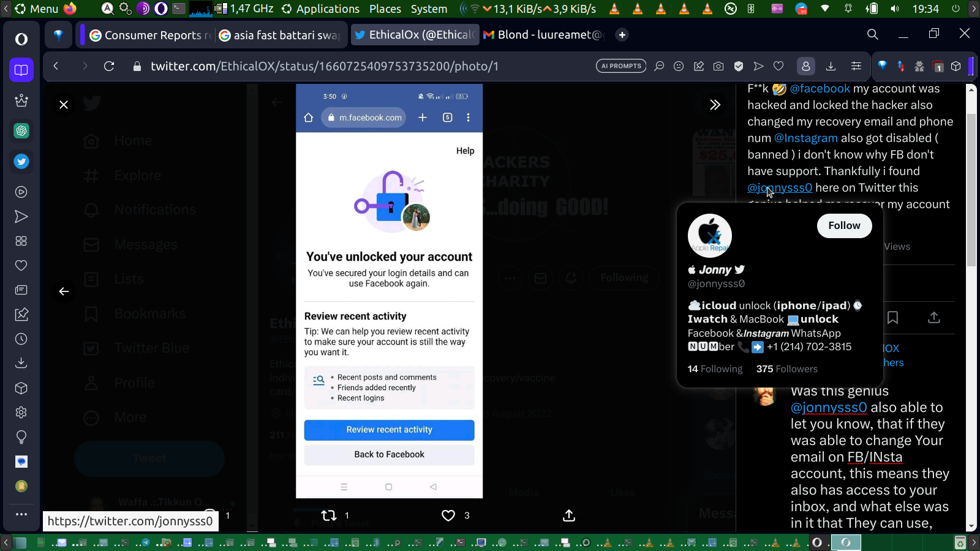The width and height of the screenshot is (980, 551).
Task: Click the clock showing 19:34
Action: click(x=925, y=9)
